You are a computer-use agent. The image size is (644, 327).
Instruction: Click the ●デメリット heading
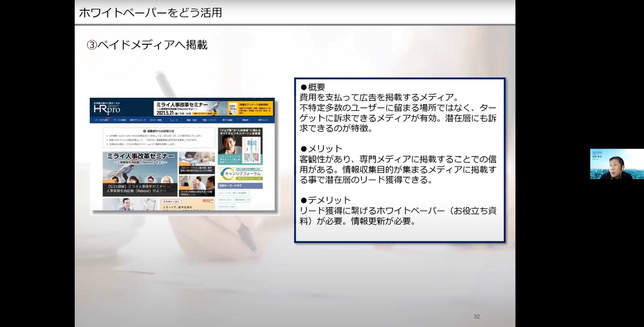click(326, 200)
